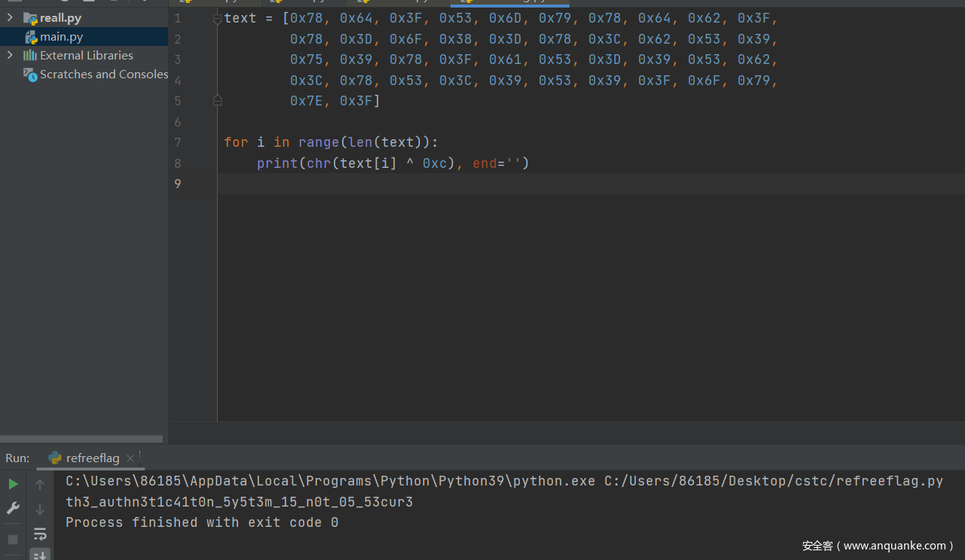The image size is (965, 560).
Task: Place cursor on empty line 9
Action: (527, 184)
